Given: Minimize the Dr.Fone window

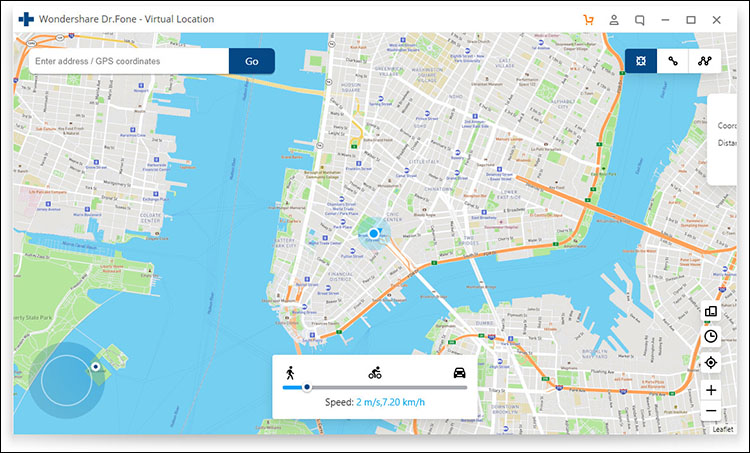Looking at the screenshot, I should [x=665, y=20].
